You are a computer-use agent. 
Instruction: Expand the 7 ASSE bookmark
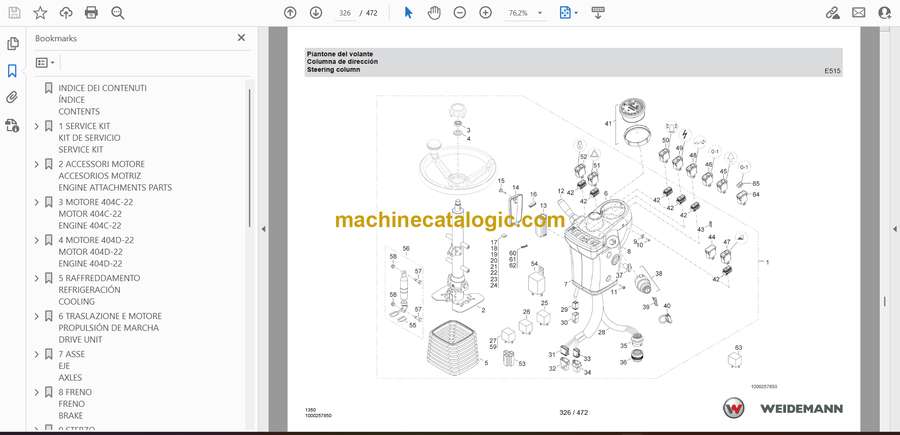37,354
